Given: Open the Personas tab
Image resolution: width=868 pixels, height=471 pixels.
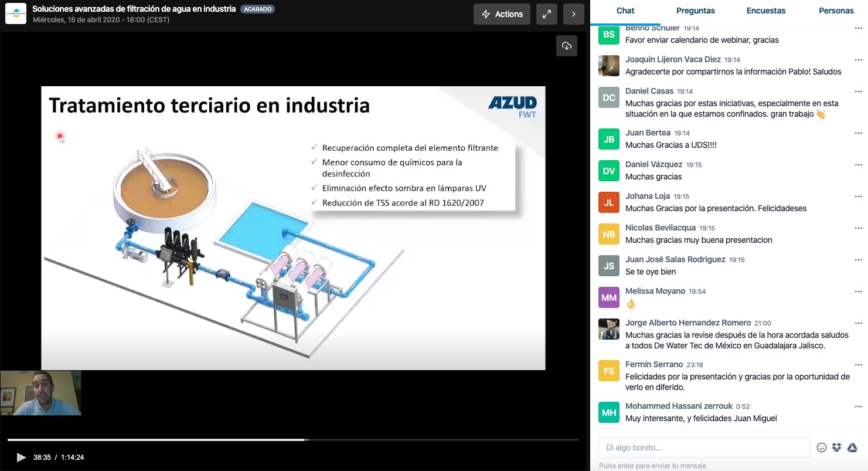Looking at the screenshot, I should [x=836, y=11].
